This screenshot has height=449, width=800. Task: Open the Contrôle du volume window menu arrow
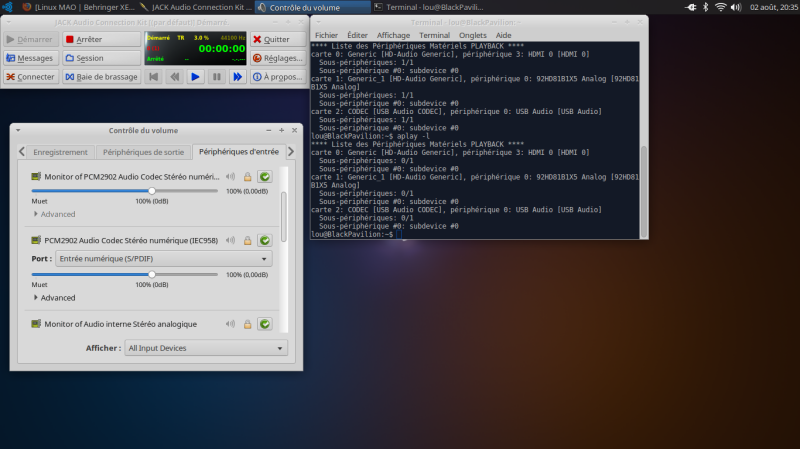pyautogui.click(x=18, y=131)
